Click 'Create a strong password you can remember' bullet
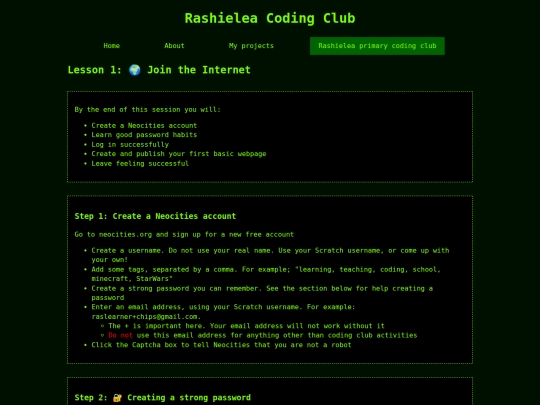540x405 pixels. click(x=262, y=293)
